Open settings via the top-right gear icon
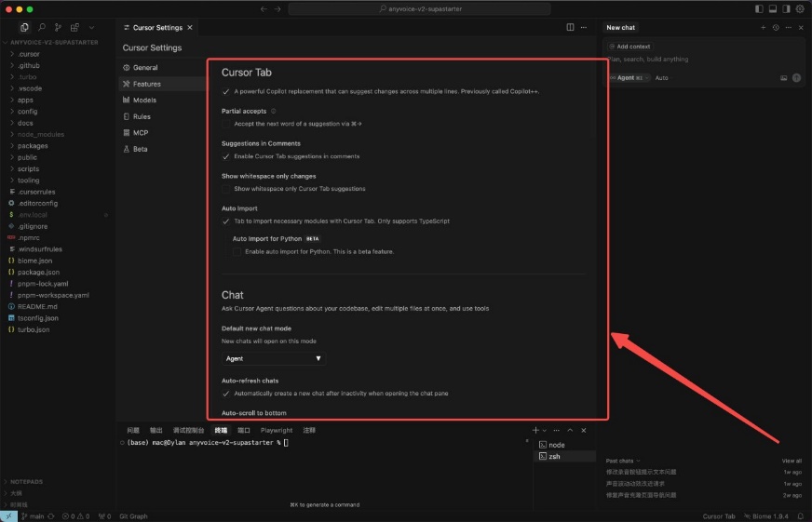Screen dimensions: 812x522 click(x=800, y=8)
